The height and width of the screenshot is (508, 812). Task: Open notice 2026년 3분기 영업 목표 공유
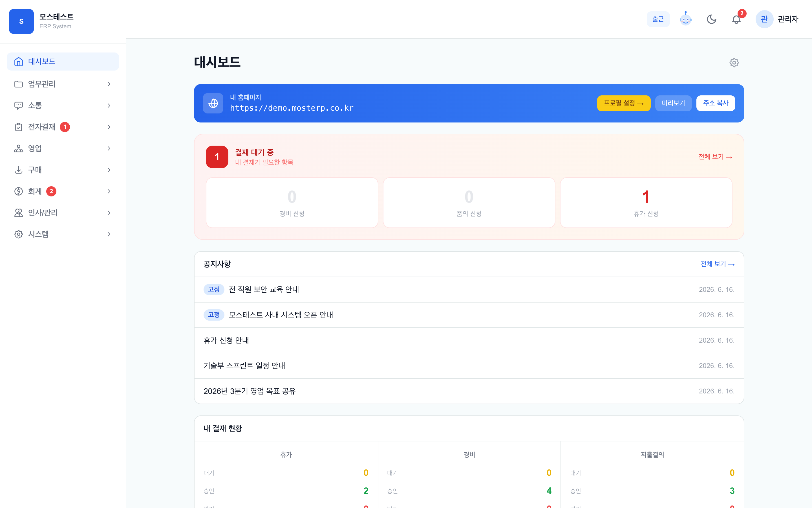(x=469, y=391)
